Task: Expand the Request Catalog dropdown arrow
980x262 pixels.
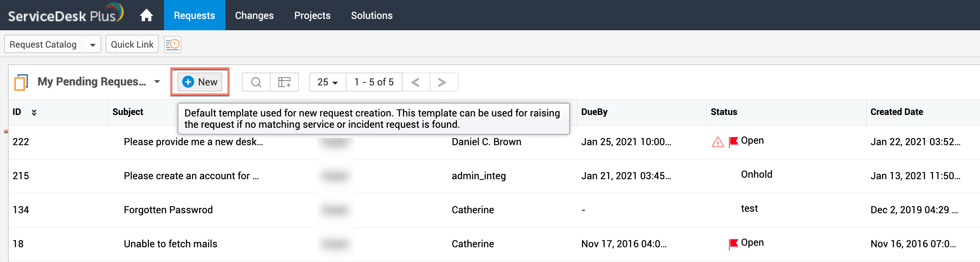Action: point(92,45)
